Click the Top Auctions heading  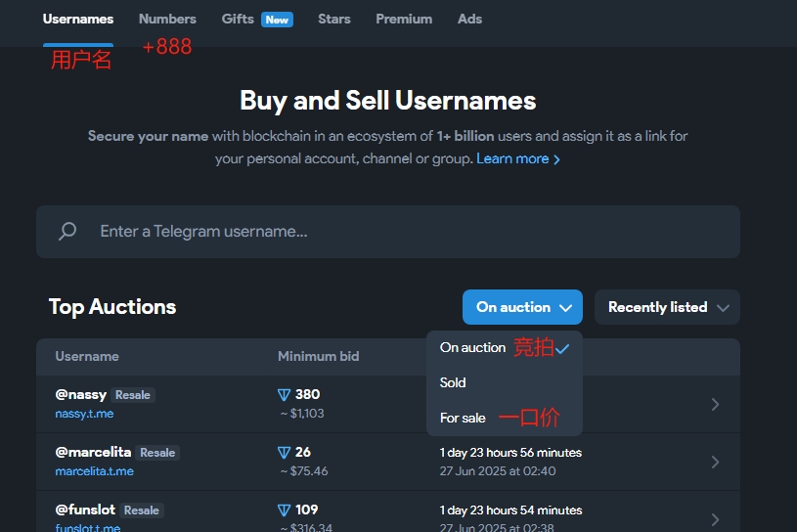tap(112, 307)
